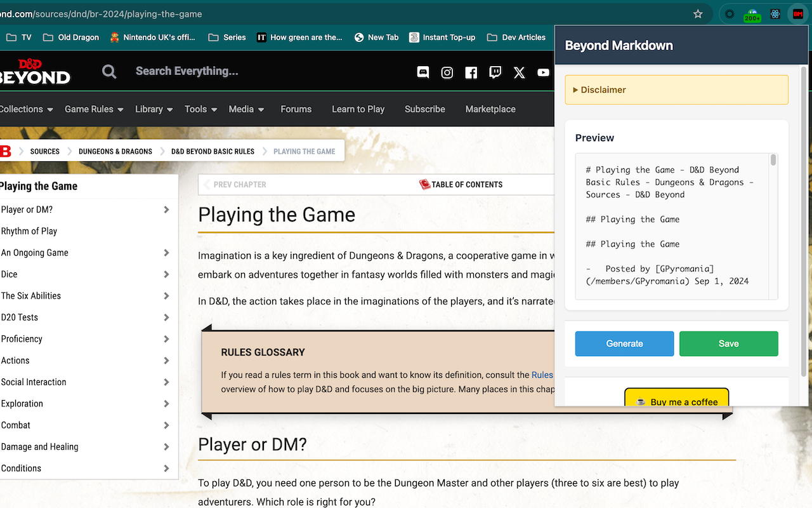Open Learn to Play in navigation
This screenshot has width=812, height=508.
point(358,109)
